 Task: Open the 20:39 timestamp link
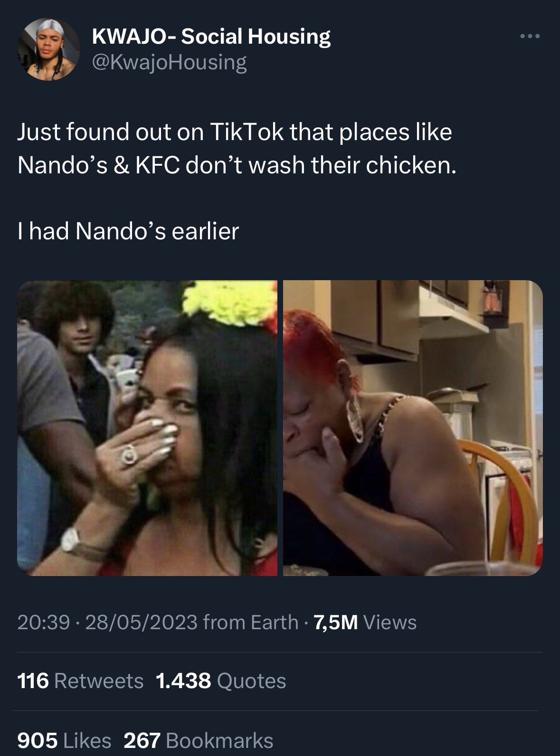coord(44,622)
